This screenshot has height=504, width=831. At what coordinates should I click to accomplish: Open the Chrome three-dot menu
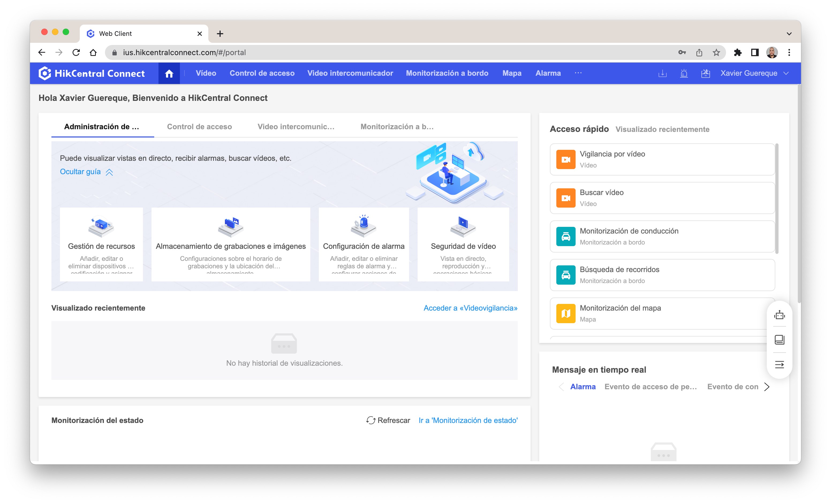pos(789,52)
